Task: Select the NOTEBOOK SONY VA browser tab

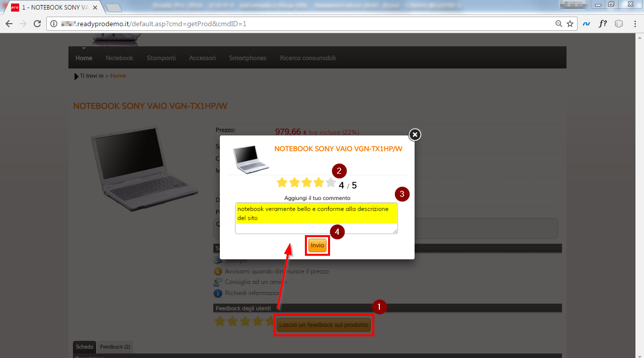Action: [x=54, y=8]
